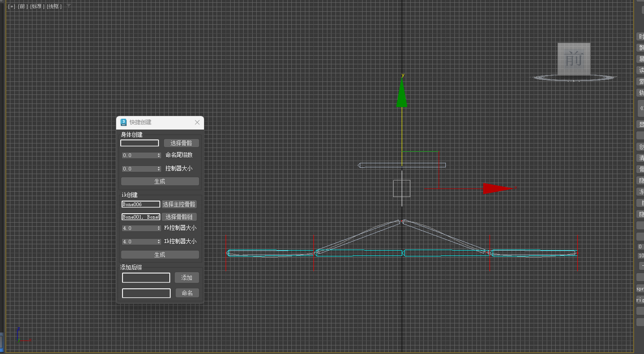
Task: Open the [线框] shading mode menu
Action: click(54, 6)
